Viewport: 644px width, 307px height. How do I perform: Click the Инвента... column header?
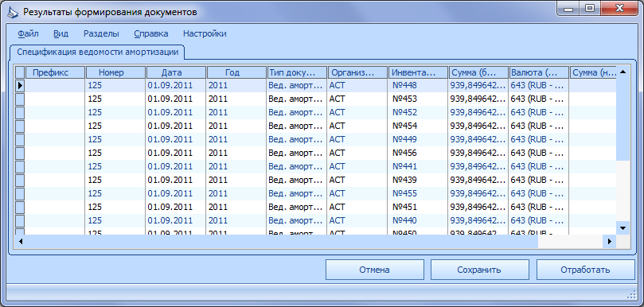point(418,72)
